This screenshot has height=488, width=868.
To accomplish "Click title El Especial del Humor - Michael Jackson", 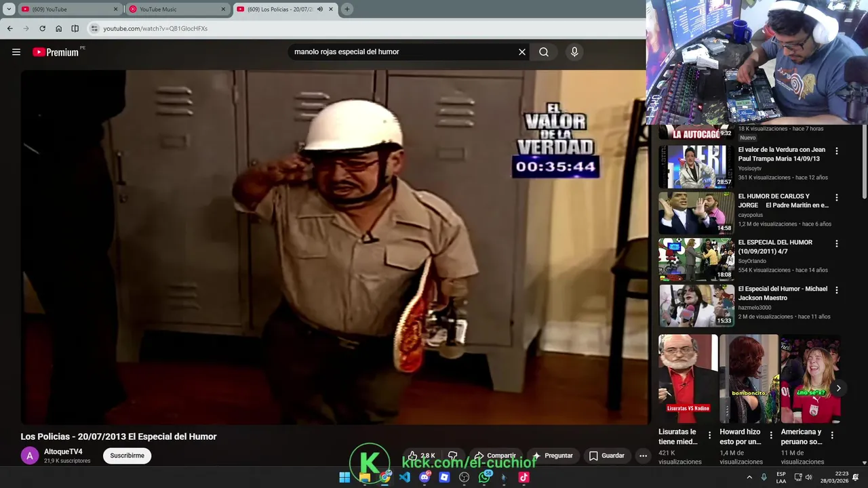I will [783, 293].
